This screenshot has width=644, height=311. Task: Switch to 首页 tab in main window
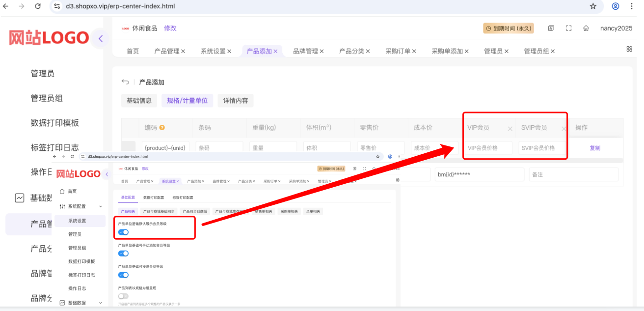coord(133,51)
